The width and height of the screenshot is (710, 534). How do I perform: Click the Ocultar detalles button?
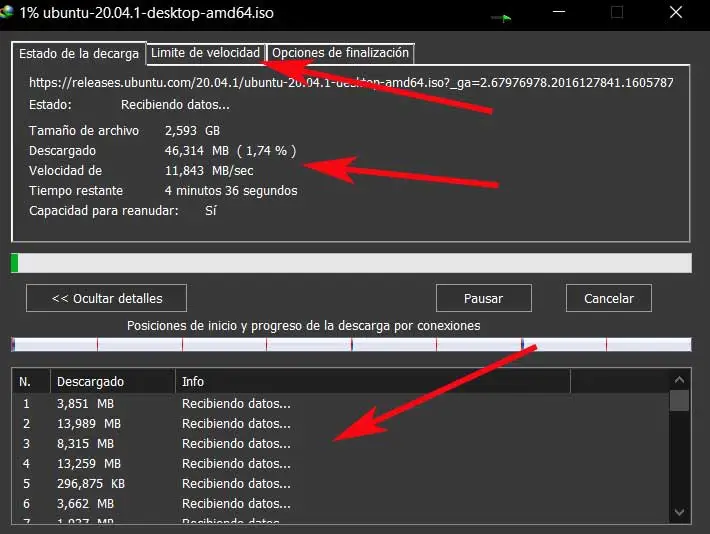[106, 298]
